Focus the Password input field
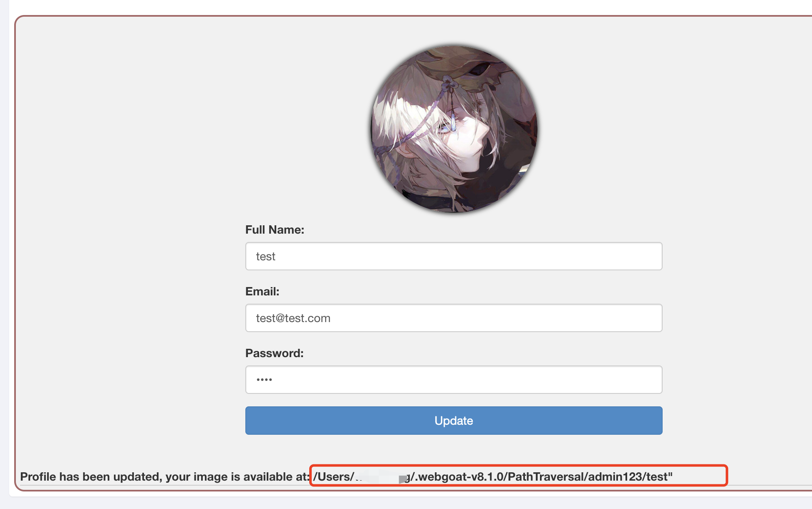 [454, 380]
